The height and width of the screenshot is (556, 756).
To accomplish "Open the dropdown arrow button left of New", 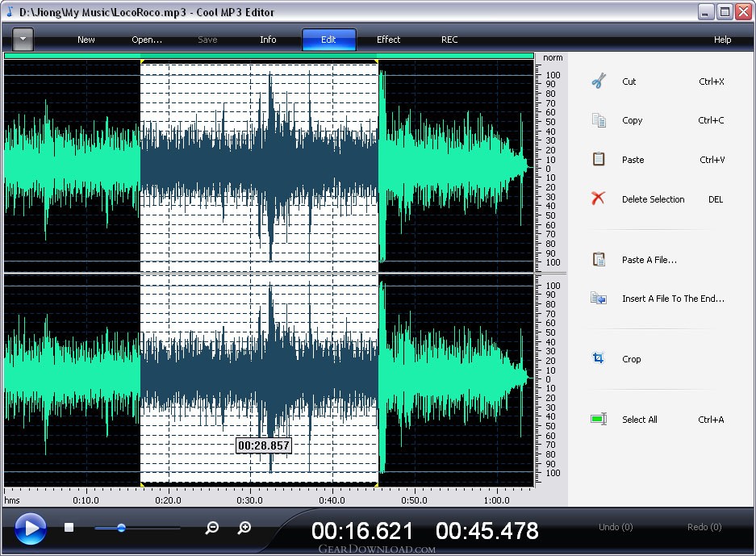I will click(23, 39).
